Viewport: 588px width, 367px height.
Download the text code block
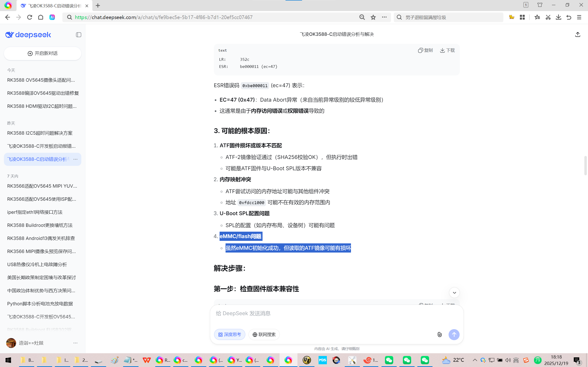(x=447, y=50)
